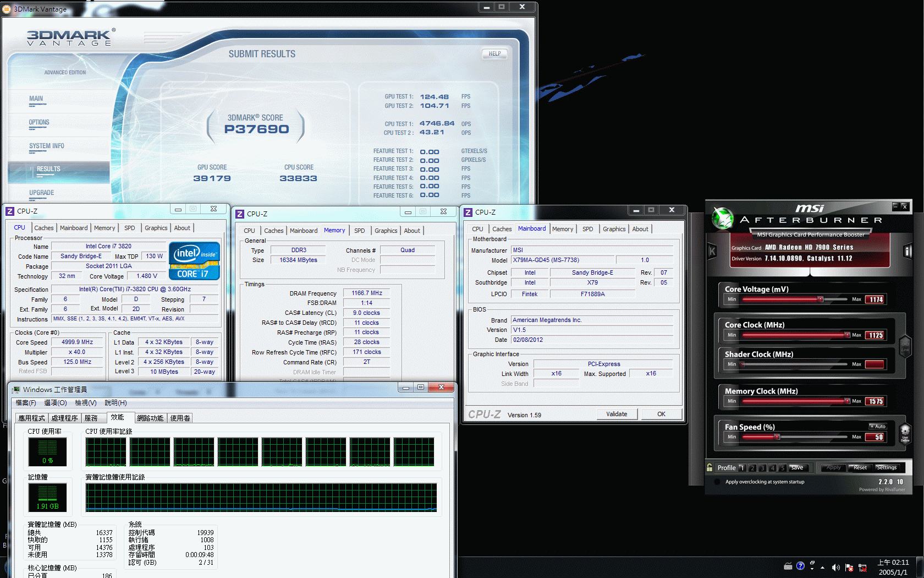Open 說明(H) menu in Task Manager
Viewport: 924px width, 578px height.
tap(116, 403)
